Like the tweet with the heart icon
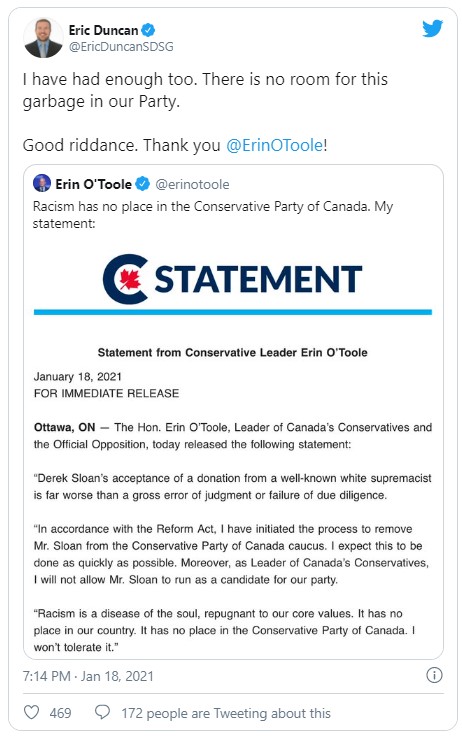The image size is (462, 736). tap(31, 712)
